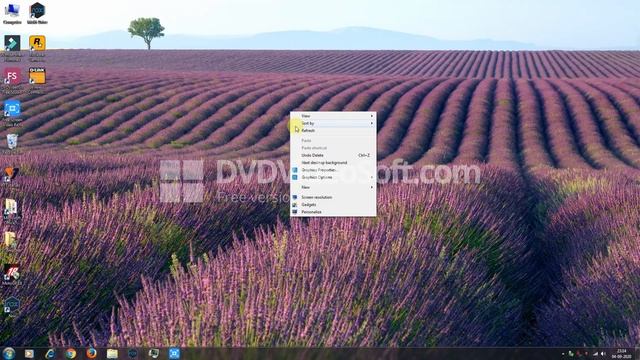The image size is (640, 360).
Task: Click the Gadgets menu icon
Action: [295, 205]
